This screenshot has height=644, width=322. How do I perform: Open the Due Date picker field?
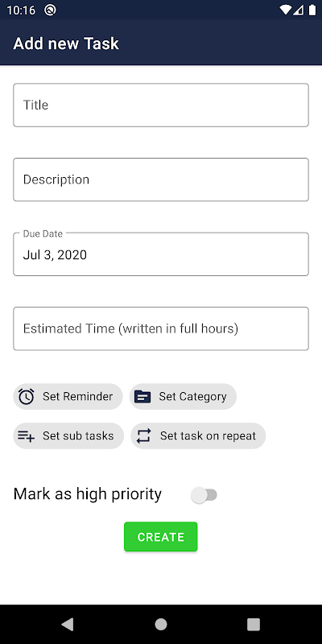(x=161, y=254)
